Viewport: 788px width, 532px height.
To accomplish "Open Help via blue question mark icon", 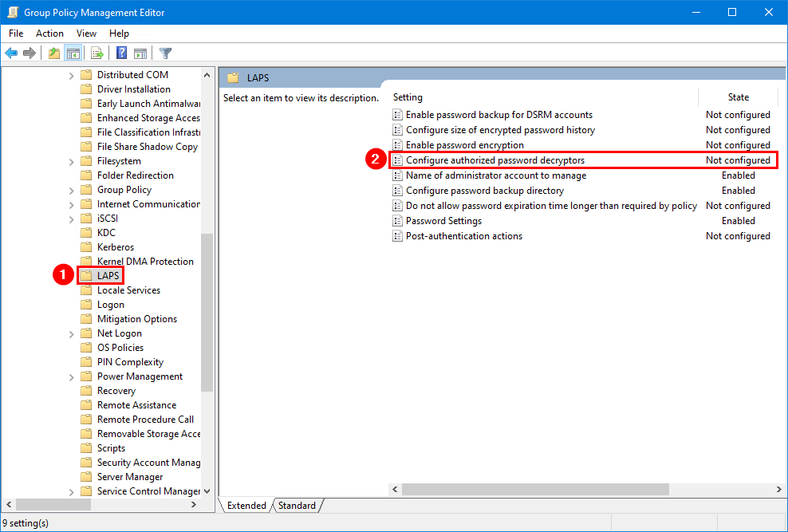I will pos(122,53).
